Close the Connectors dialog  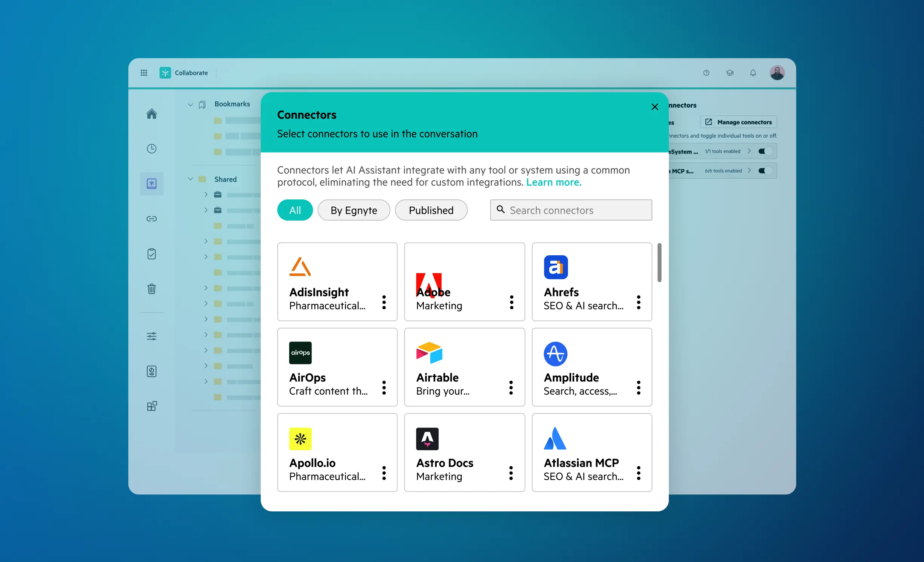[655, 107]
